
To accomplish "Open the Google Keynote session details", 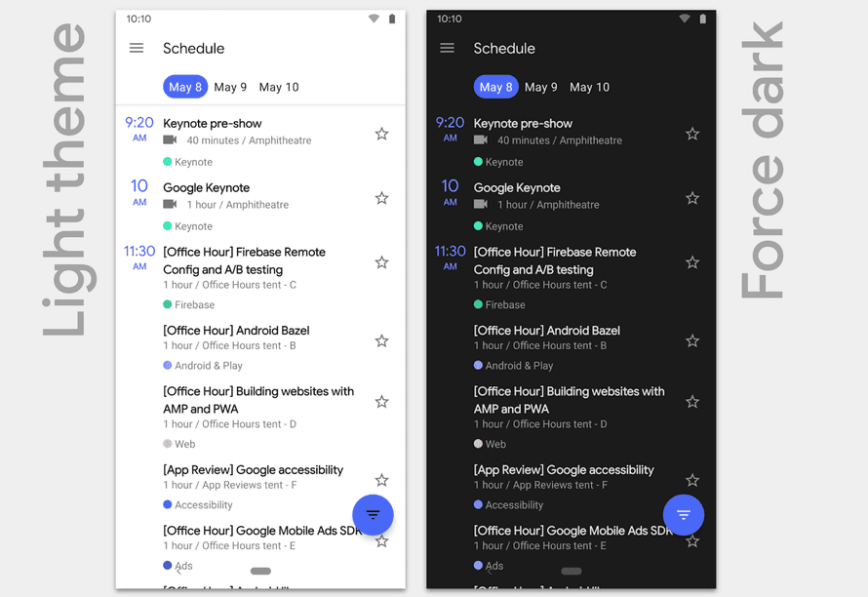I will tap(206, 187).
